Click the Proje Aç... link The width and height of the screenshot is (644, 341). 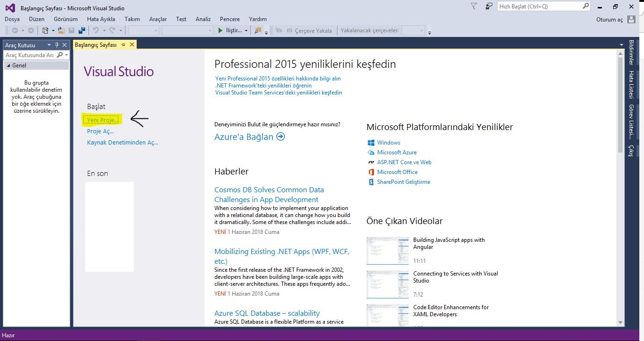[101, 131]
